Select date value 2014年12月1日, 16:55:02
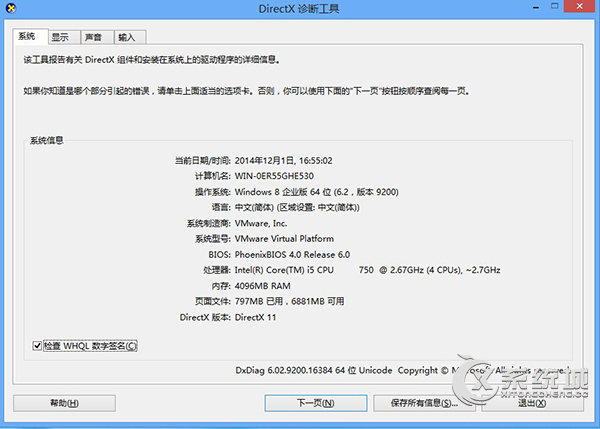 [284, 160]
